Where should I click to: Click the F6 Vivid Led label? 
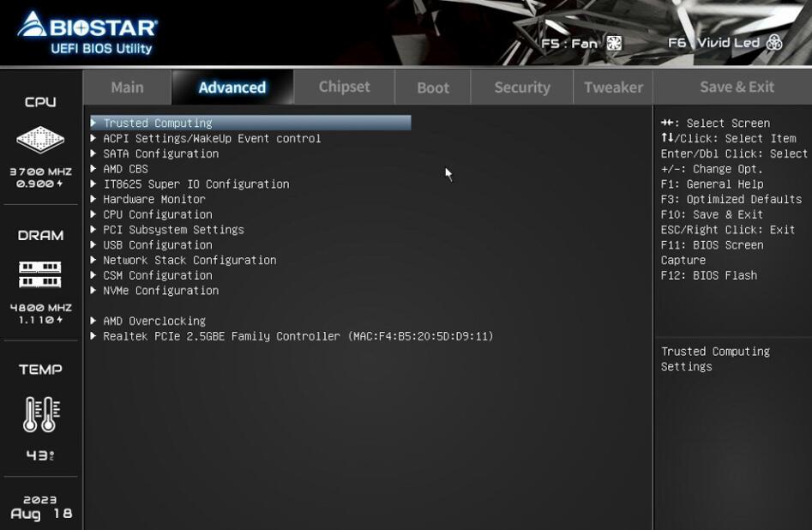pyautogui.click(x=713, y=43)
